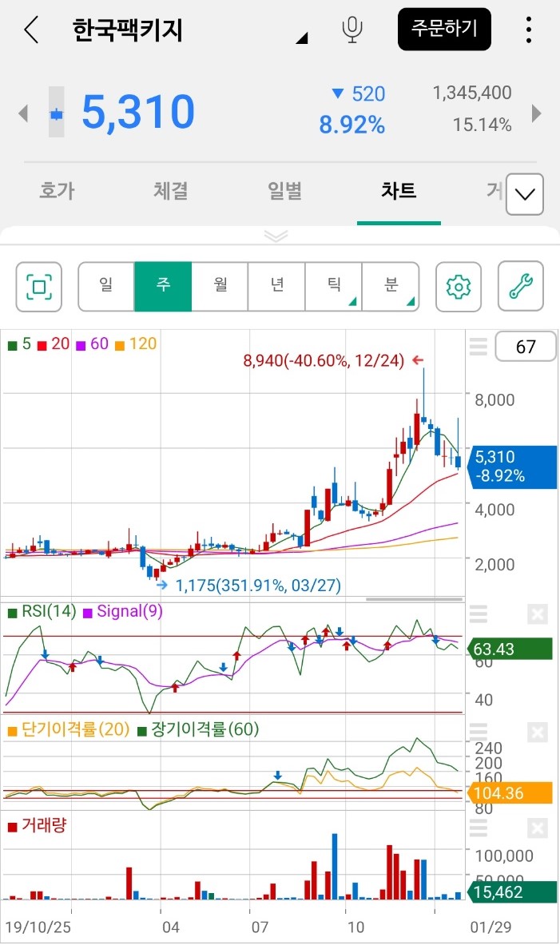
Task: Collapse header with double chevron handle
Action: (x=276, y=236)
